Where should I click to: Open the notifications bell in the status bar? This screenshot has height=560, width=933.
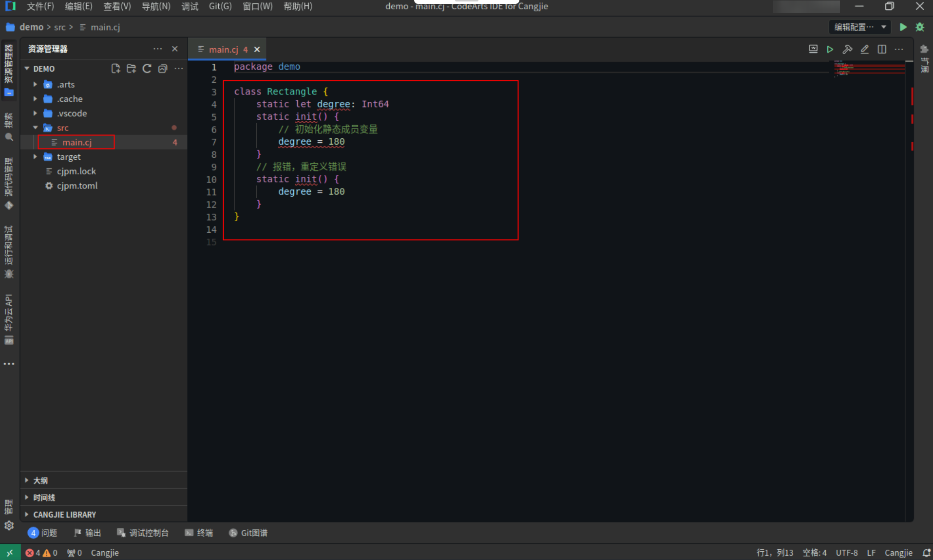[x=926, y=553]
